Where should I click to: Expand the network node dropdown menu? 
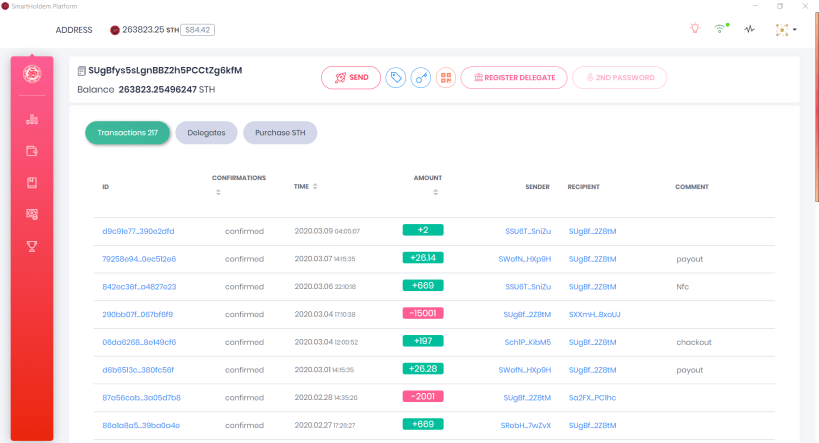tap(786, 30)
